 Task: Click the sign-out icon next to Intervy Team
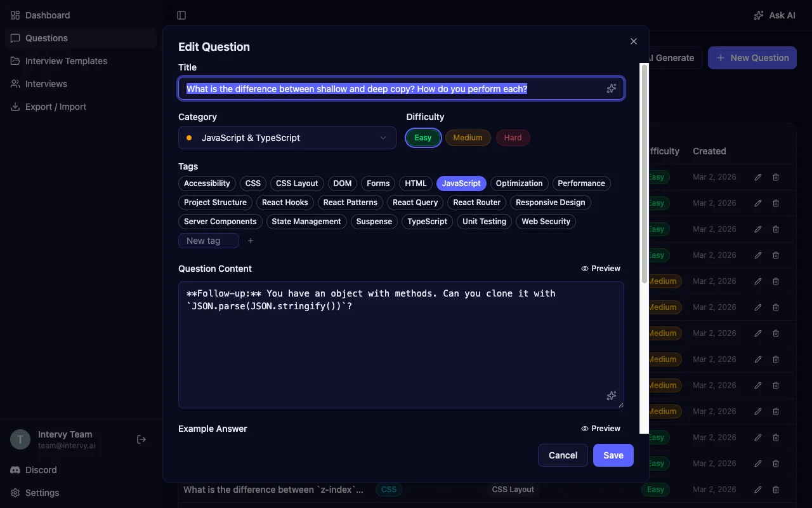click(x=141, y=439)
